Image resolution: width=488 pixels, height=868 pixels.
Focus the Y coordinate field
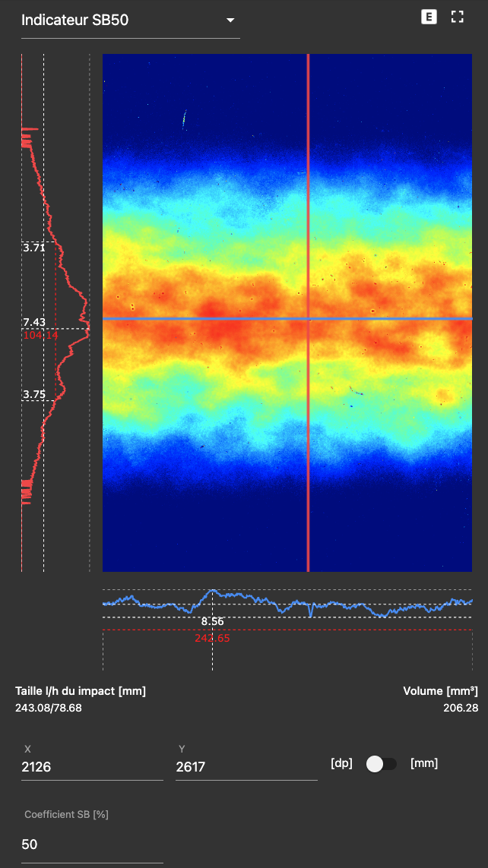(246, 767)
